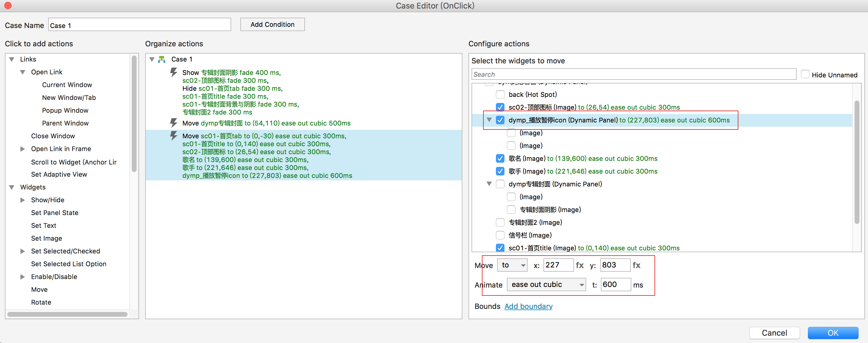The image size is (868, 343).
Task: Click Add boundary link
Action: pyautogui.click(x=528, y=306)
